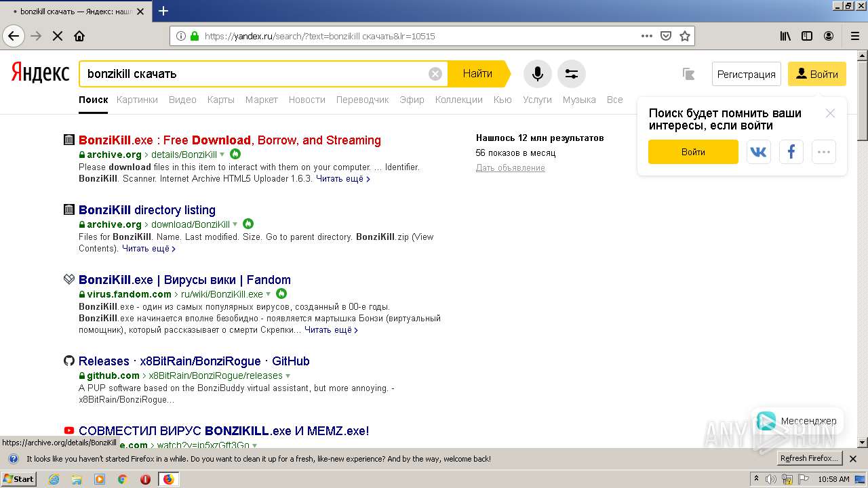Sign in via Facebook icon

[791, 152]
